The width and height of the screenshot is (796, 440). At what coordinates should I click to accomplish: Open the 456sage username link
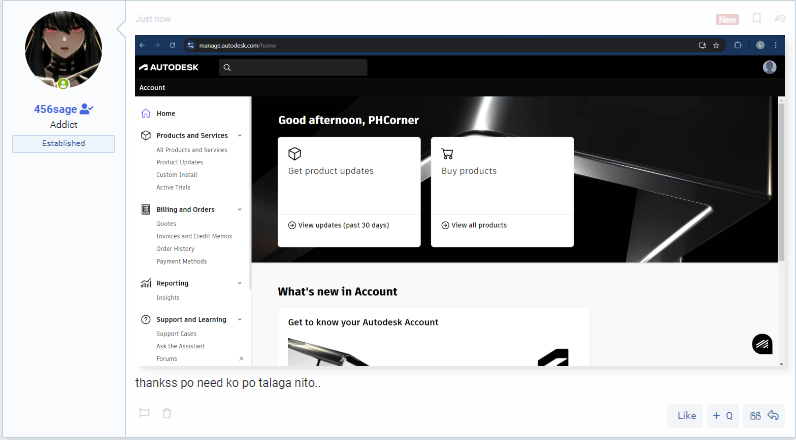pyautogui.click(x=55, y=109)
